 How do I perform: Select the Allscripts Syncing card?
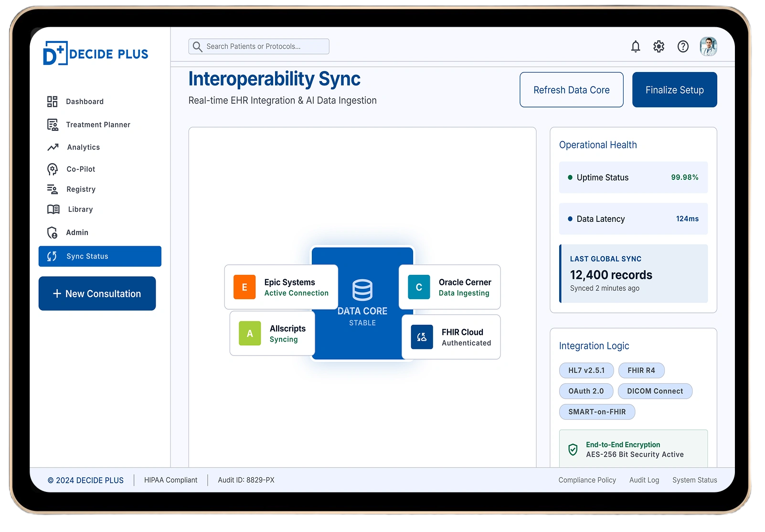point(272,334)
